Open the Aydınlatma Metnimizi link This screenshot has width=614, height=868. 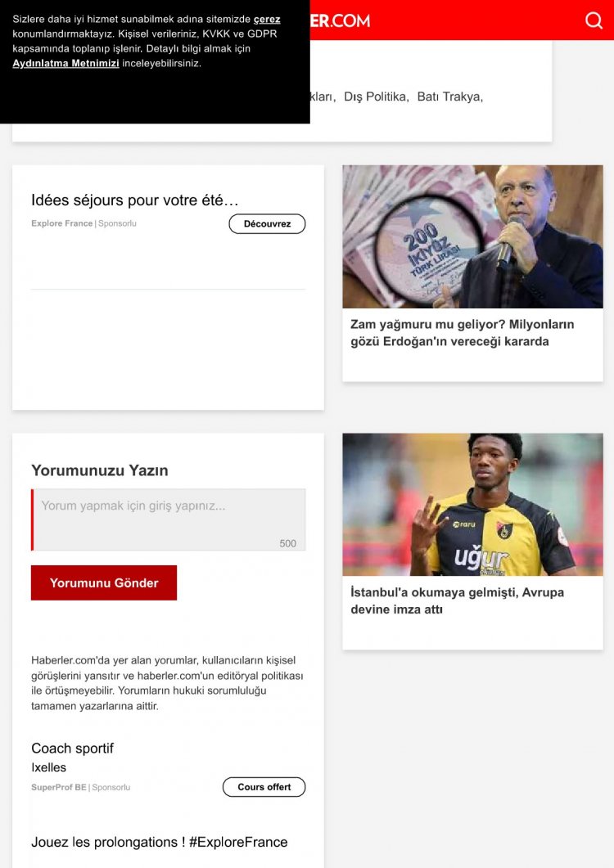coord(66,63)
